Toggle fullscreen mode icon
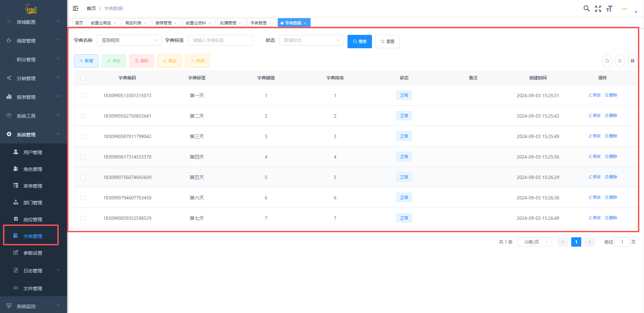This screenshot has height=313, width=644. click(x=598, y=9)
